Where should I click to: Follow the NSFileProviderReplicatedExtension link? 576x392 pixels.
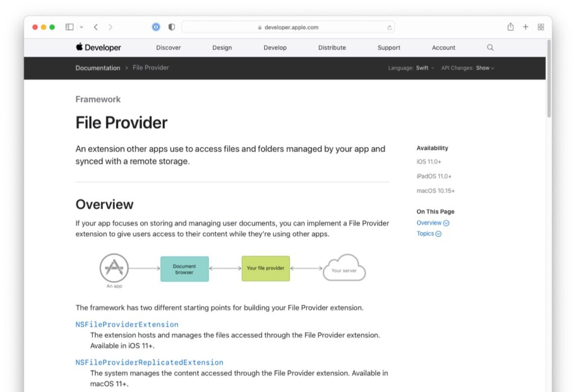(x=149, y=362)
